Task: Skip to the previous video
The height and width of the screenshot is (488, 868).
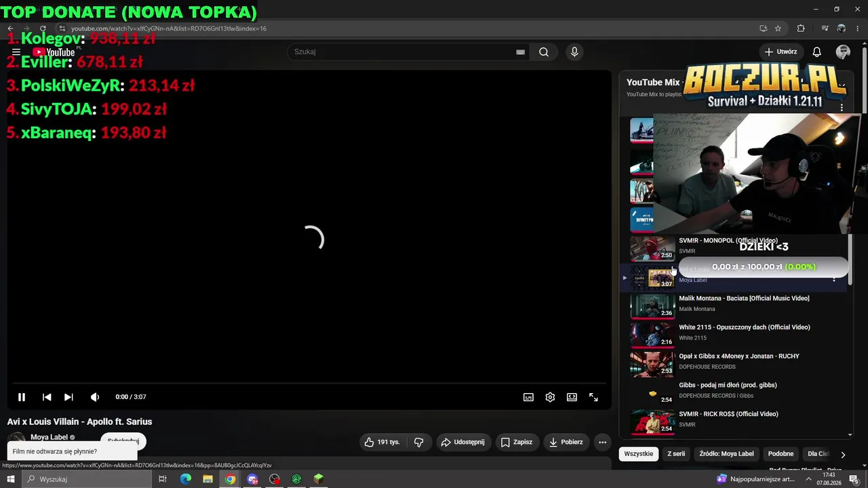Action: click(x=47, y=397)
